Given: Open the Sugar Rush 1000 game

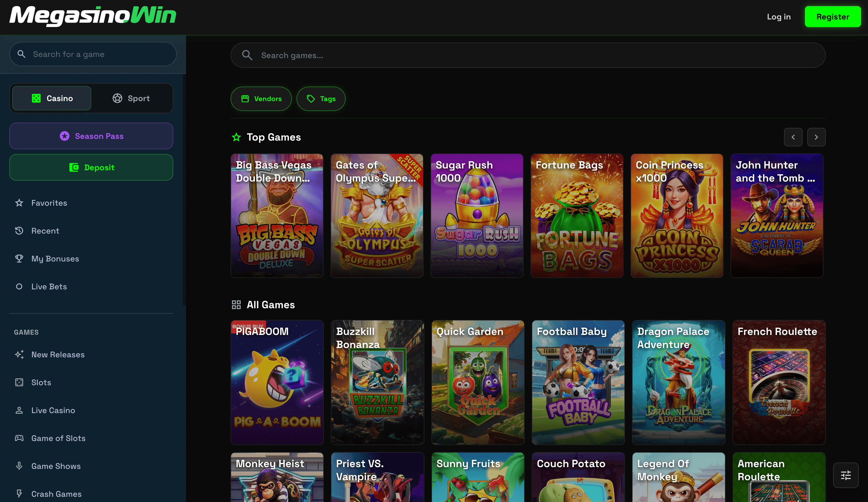Looking at the screenshot, I should click(477, 216).
